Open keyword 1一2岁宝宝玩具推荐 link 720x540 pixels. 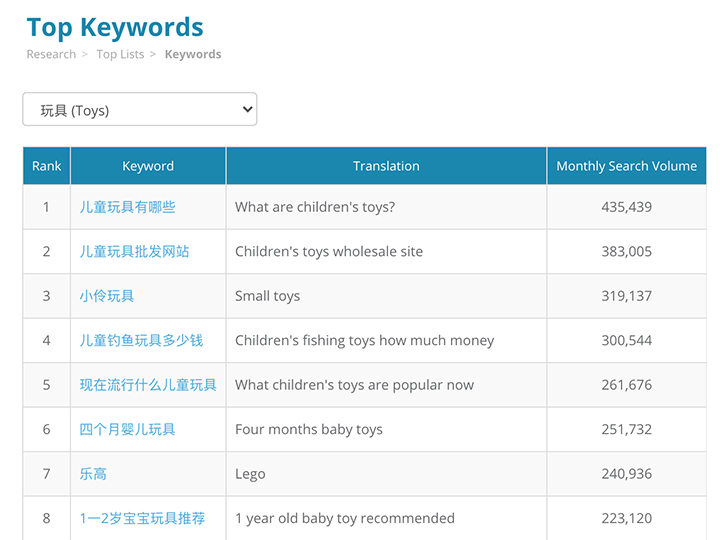point(142,518)
